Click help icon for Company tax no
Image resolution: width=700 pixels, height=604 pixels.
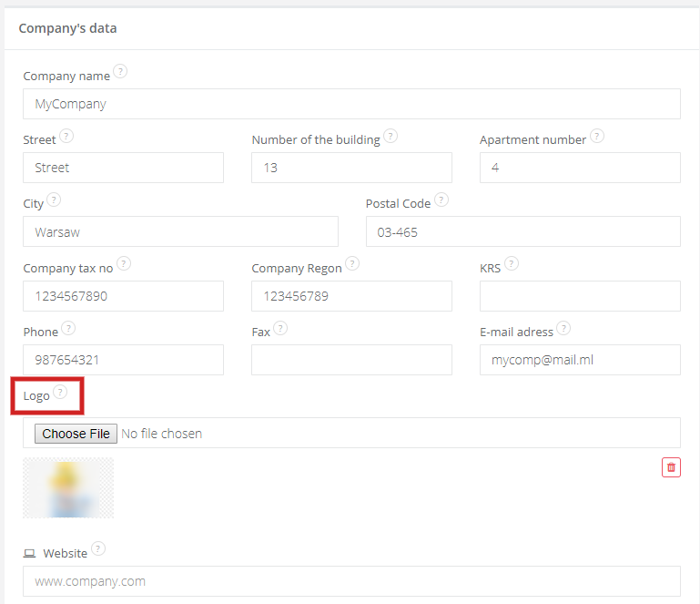click(x=124, y=263)
